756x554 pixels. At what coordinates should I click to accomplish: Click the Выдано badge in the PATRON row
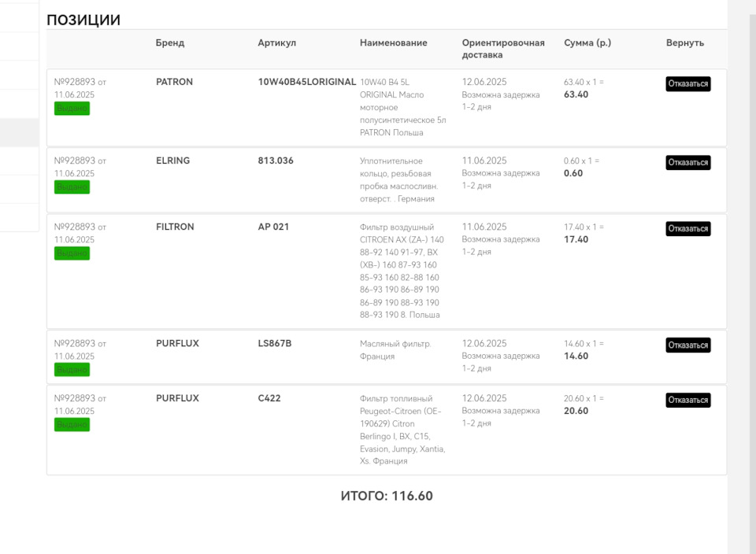point(72,109)
